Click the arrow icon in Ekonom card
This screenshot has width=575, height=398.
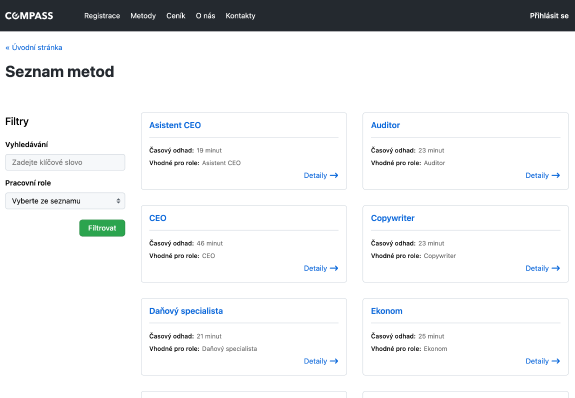556,361
